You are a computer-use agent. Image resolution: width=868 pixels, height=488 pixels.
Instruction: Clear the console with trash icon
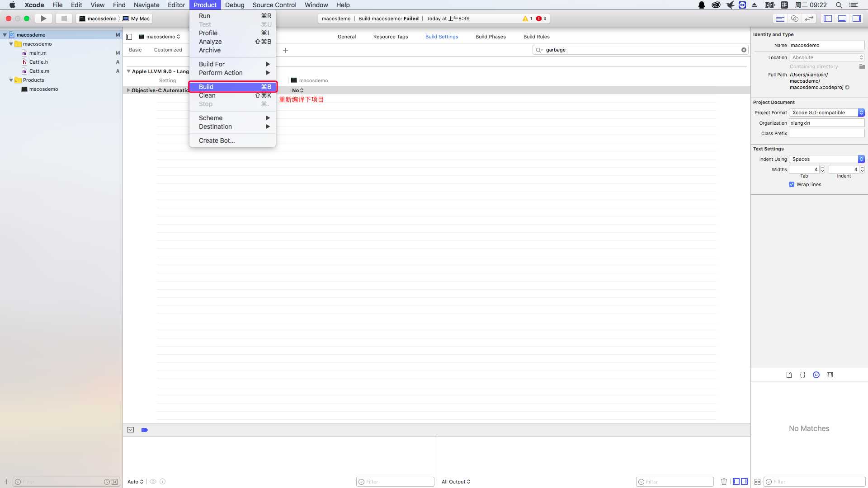(724, 481)
